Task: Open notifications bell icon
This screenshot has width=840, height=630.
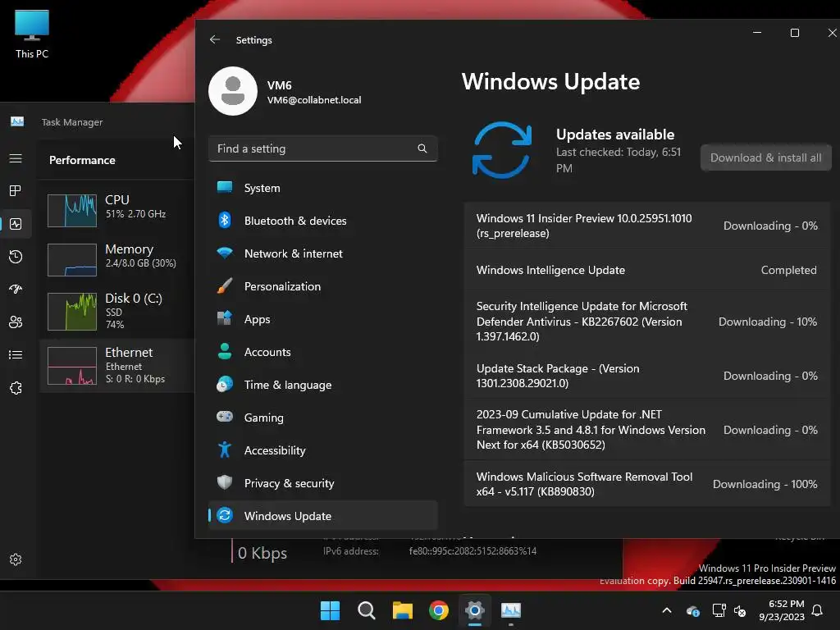Action: tap(818, 610)
